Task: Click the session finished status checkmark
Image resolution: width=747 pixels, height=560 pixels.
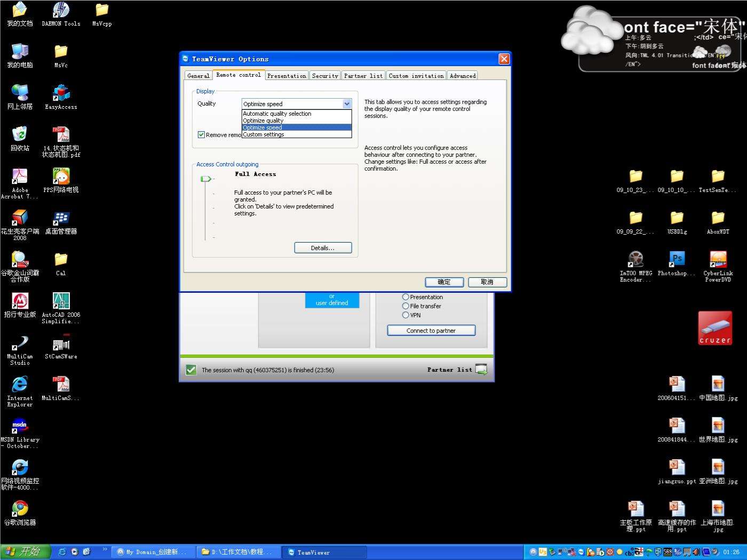Action: (x=191, y=370)
